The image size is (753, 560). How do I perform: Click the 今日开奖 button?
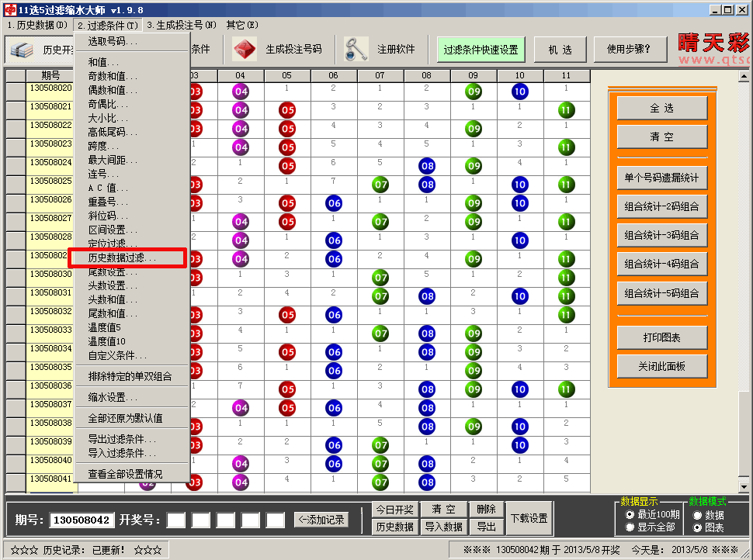(x=395, y=510)
